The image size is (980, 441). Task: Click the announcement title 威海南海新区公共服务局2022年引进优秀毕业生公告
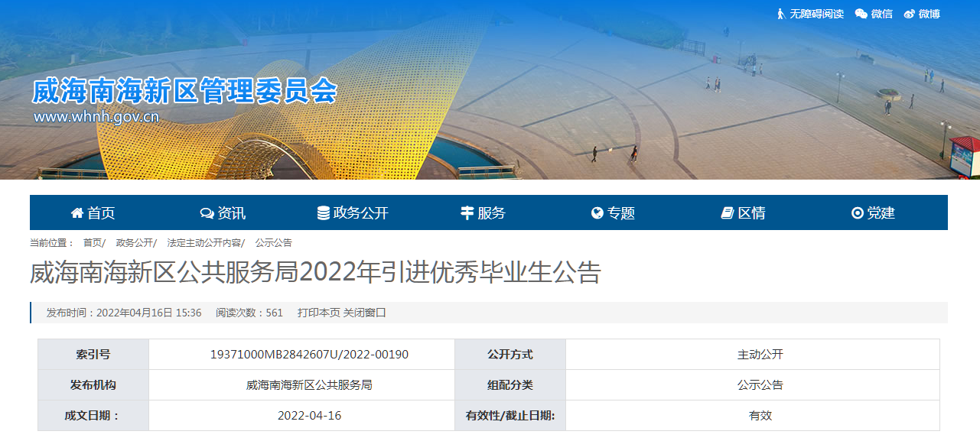316,273
